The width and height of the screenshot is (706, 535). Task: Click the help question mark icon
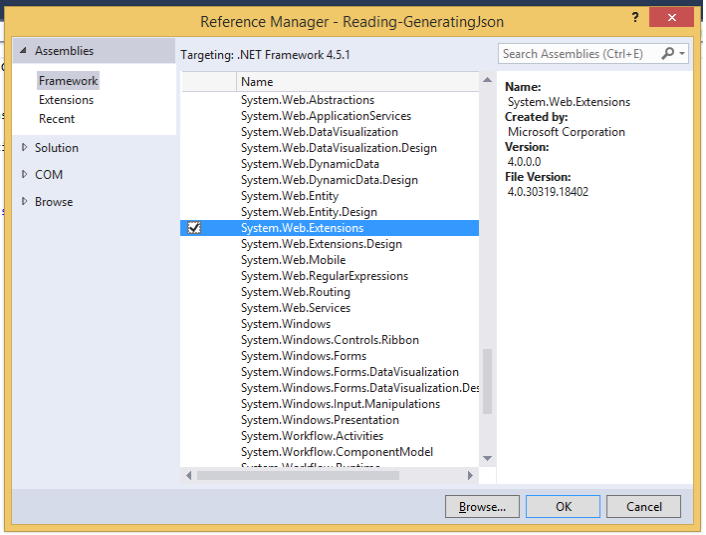(x=635, y=19)
